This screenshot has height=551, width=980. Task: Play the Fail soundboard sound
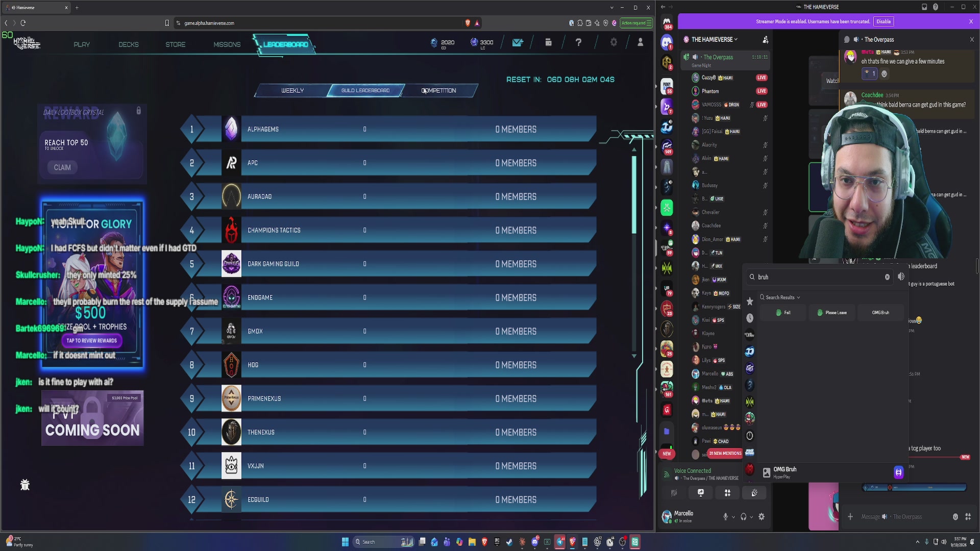(783, 313)
